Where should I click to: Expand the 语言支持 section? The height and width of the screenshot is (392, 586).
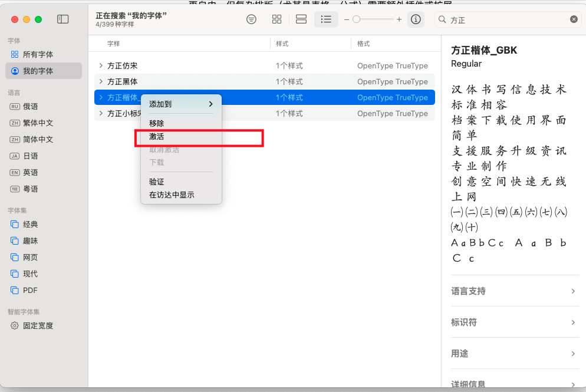pos(513,291)
